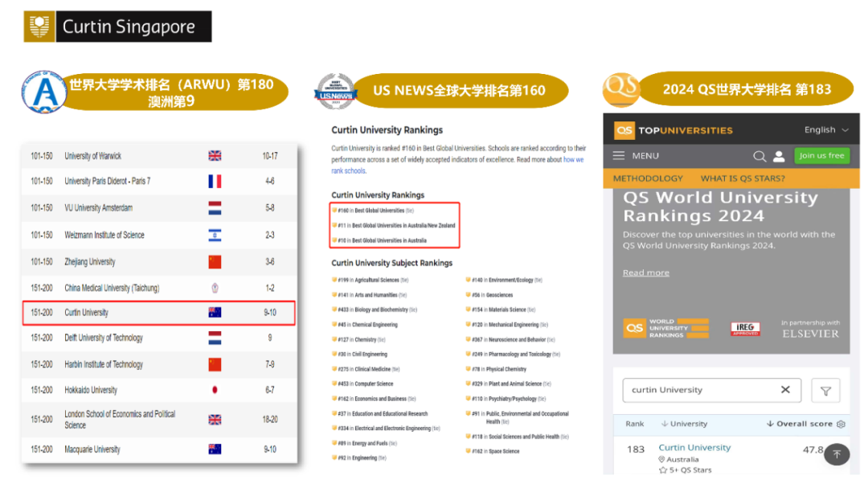868x488 pixels.
Task: Click the Curtin Singapore logo emblem
Action: 39,26
